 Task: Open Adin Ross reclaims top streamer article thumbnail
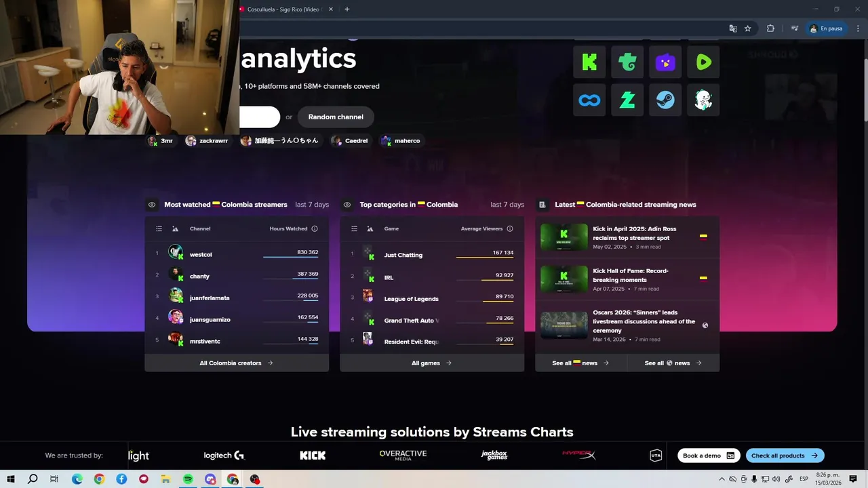(564, 237)
